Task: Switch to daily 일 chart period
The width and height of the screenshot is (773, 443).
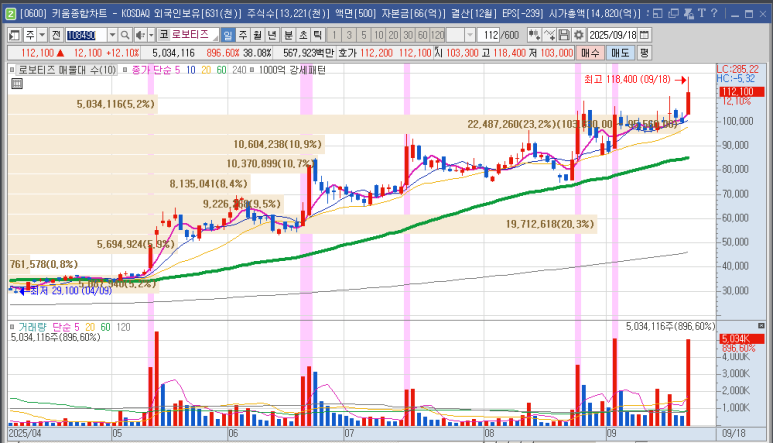Action: point(227,35)
